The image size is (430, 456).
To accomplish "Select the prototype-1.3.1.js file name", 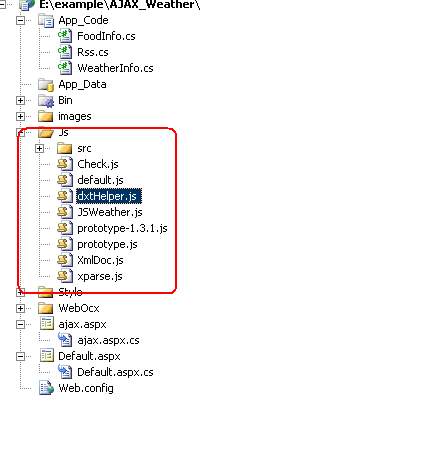I will tap(122, 228).
